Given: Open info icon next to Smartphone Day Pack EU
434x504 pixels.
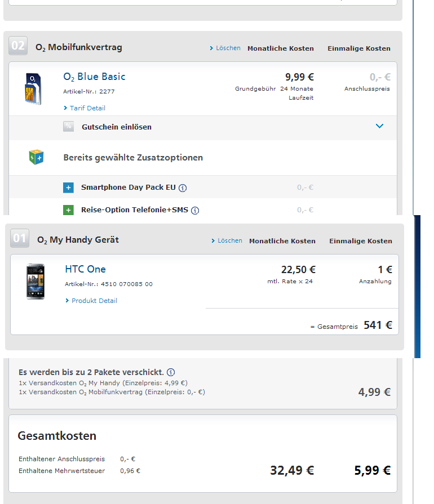Looking at the screenshot, I should [183, 188].
